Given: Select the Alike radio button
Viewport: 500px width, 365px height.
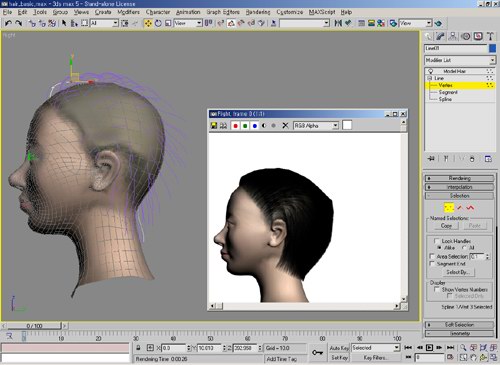Looking at the screenshot, I should tap(439, 248).
